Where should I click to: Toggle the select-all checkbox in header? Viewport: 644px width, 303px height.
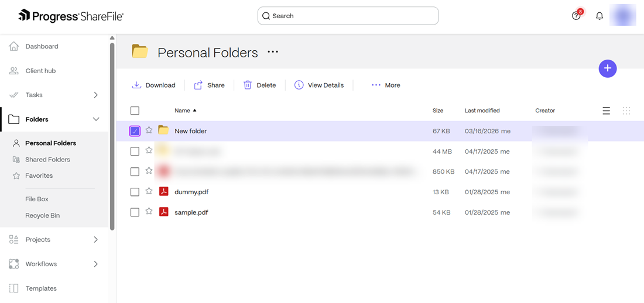(135, 111)
